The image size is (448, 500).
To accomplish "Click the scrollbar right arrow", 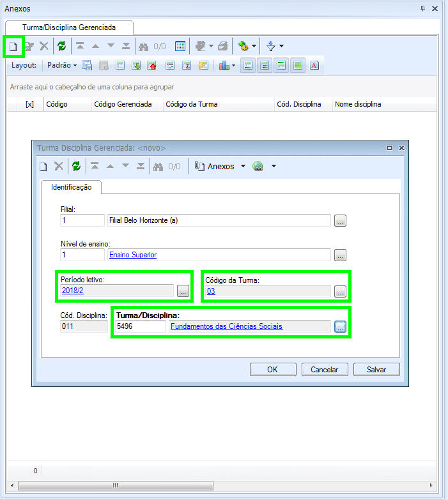I will (x=431, y=486).
